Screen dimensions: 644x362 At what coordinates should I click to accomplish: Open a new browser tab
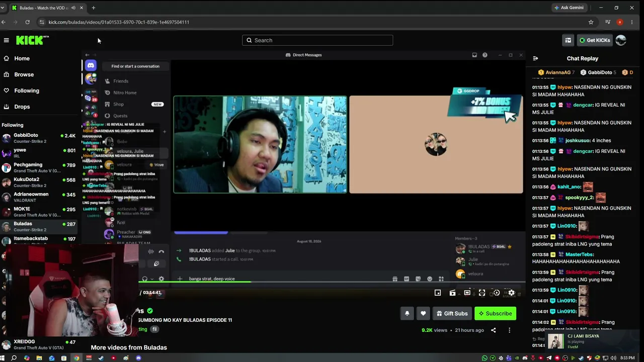[93, 8]
